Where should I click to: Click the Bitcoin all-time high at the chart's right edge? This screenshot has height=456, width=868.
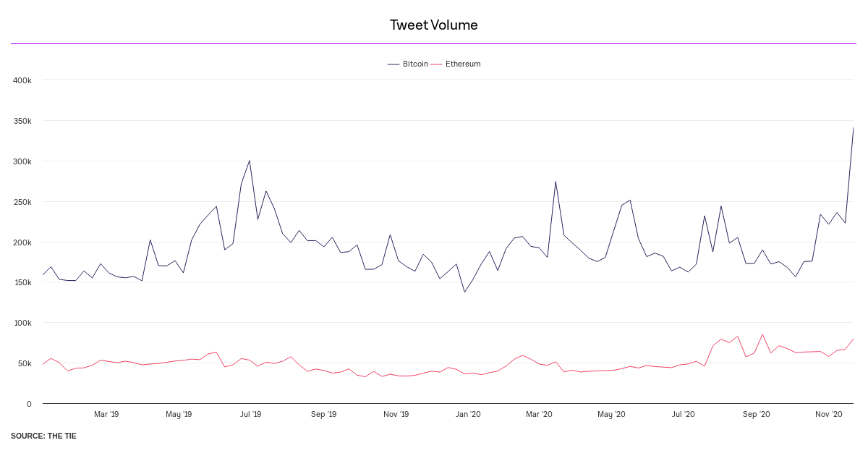tap(853, 128)
